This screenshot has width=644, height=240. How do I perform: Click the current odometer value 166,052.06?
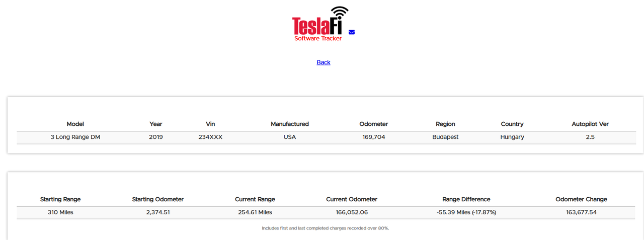pos(352,212)
